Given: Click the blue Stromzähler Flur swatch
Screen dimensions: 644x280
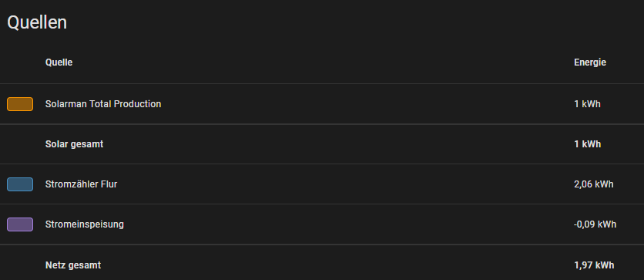Looking at the screenshot, I should 20,184.
